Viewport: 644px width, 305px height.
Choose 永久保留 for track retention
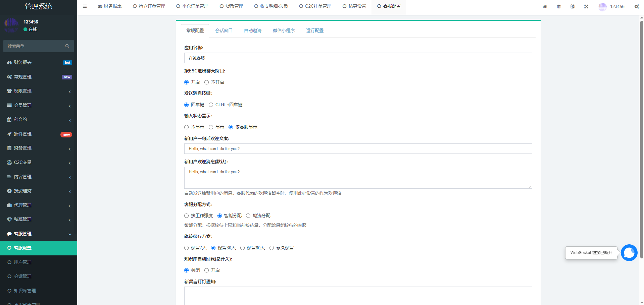(x=272, y=248)
